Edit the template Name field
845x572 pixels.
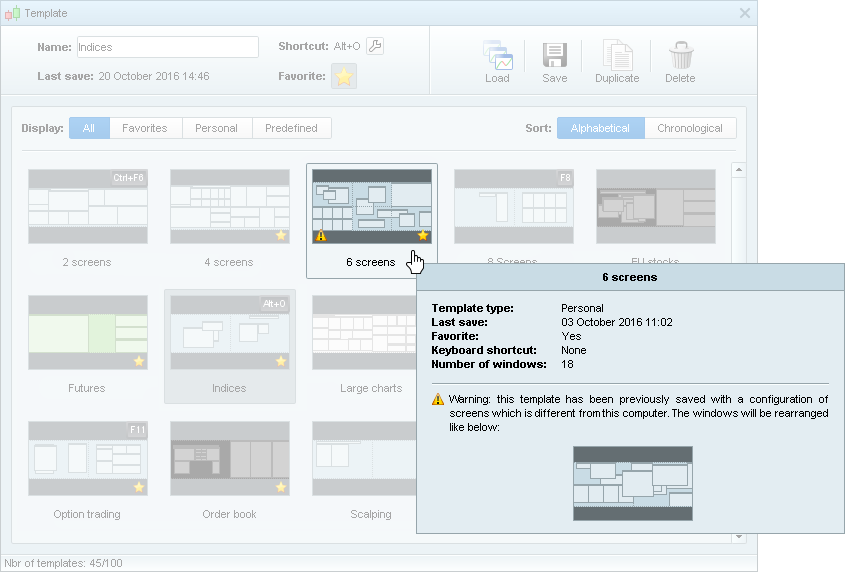point(168,47)
